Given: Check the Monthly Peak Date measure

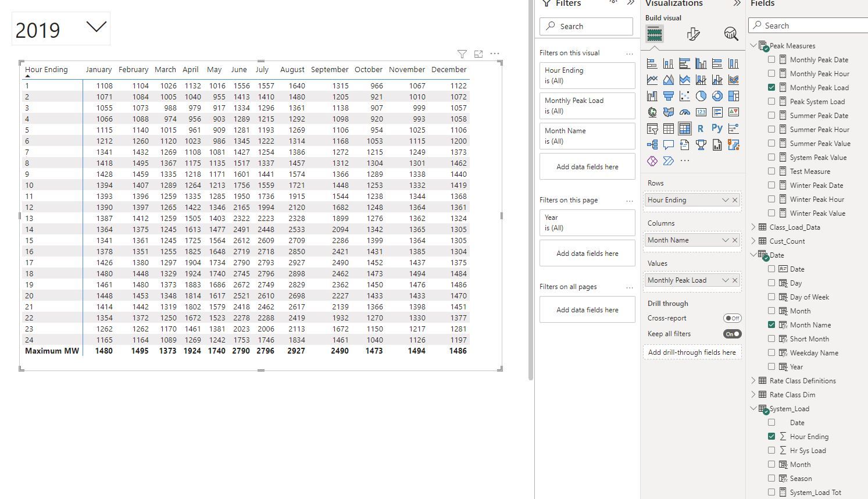Looking at the screenshot, I should [771, 59].
